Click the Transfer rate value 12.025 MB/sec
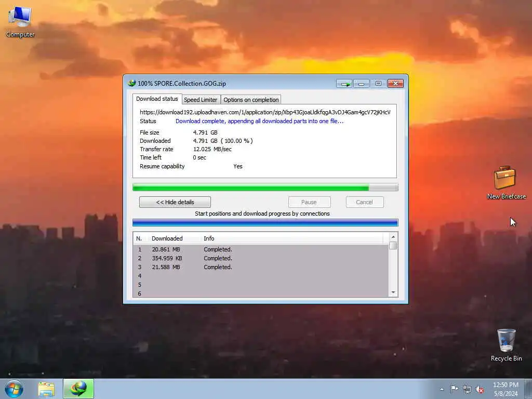Viewport: 532px width, 399px height. click(x=212, y=149)
